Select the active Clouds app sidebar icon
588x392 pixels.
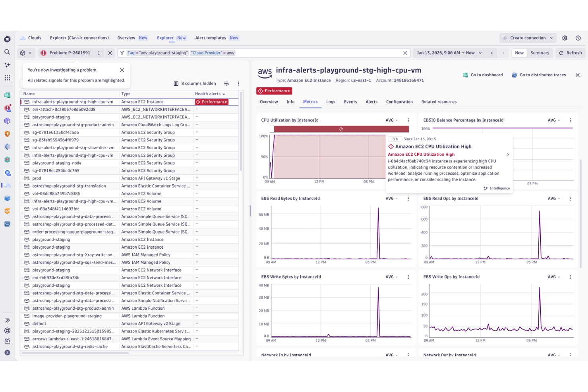(x=7, y=185)
